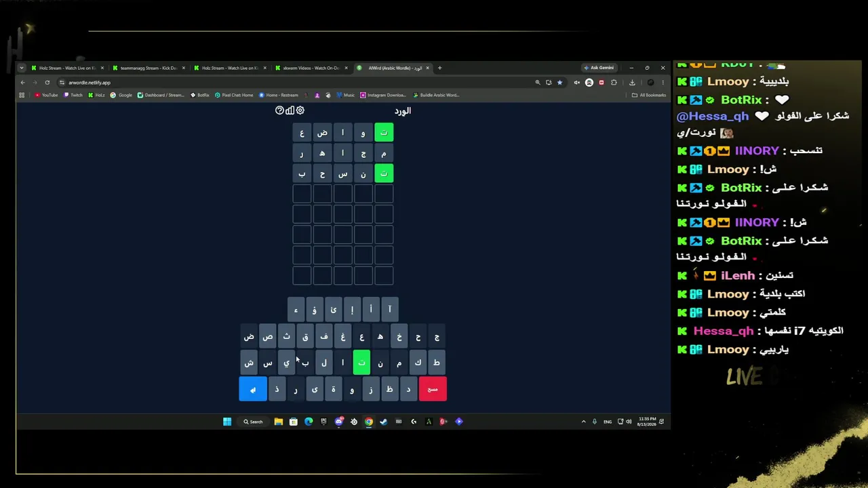Tap the ز key on keyboard

point(371,389)
